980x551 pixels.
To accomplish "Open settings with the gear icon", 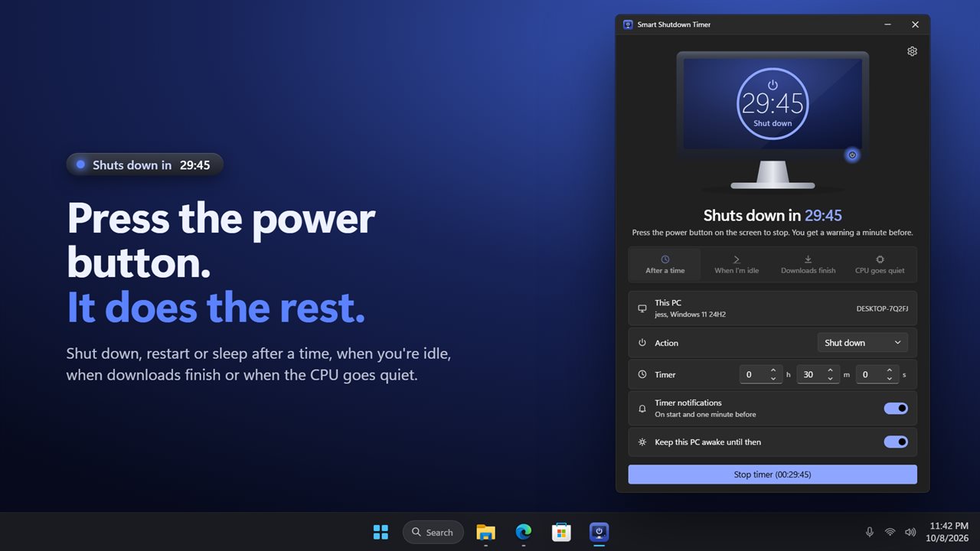I will tap(912, 51).
